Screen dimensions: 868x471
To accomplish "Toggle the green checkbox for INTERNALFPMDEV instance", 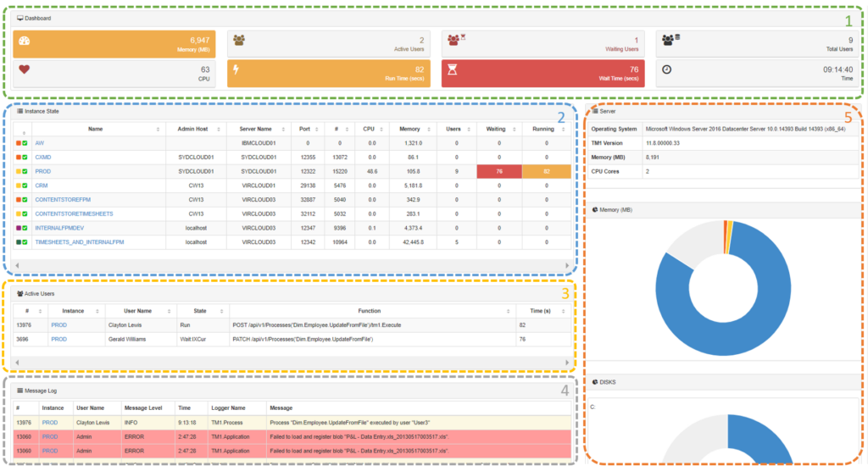I will pyautogui.click(x=25, y=228).
